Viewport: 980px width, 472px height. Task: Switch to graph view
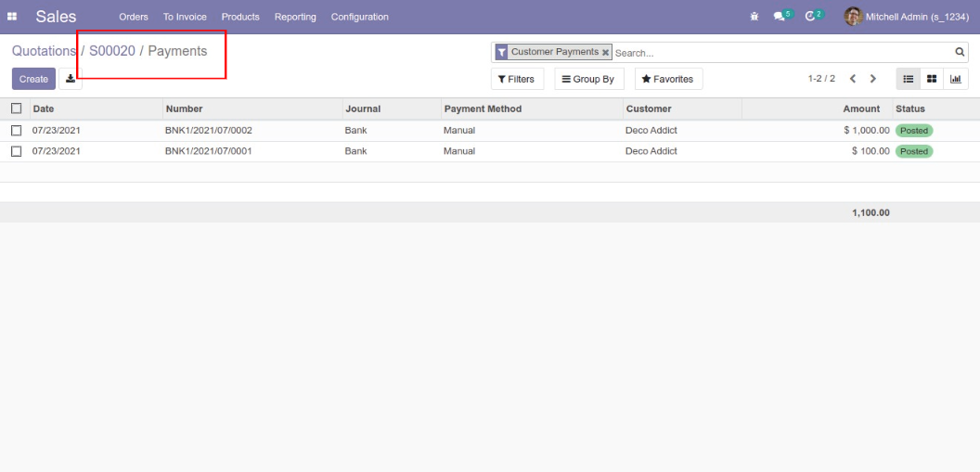tap(956, 79)
